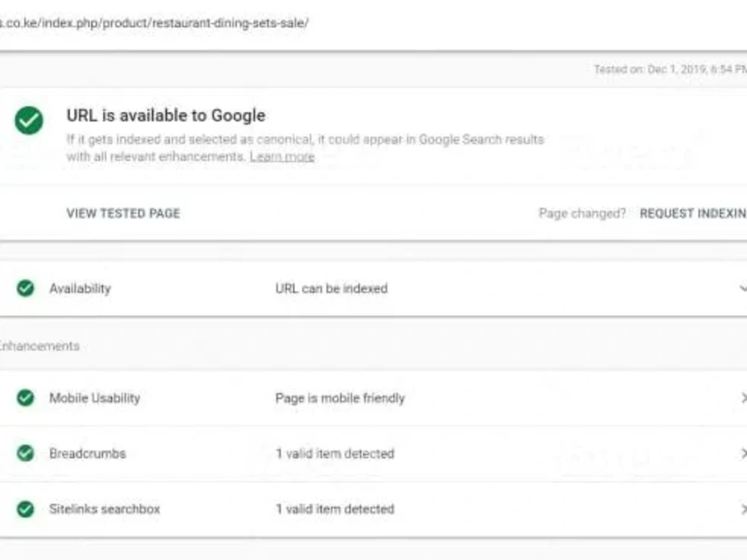747x560 pixels.
Task: Click the green checkmark icon in the Availability row
Action: (x=25, y=288)
